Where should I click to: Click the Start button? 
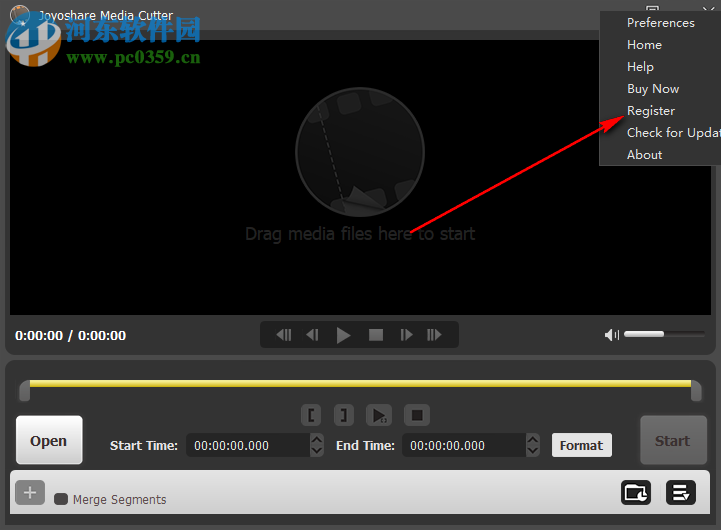pyautogui.click(x=673, y=440)
